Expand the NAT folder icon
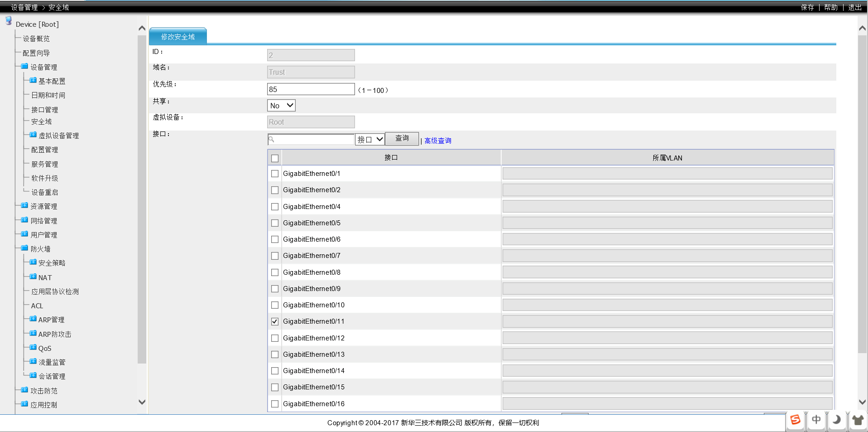This screenshot has height=432, width=868. coord(33,277)
